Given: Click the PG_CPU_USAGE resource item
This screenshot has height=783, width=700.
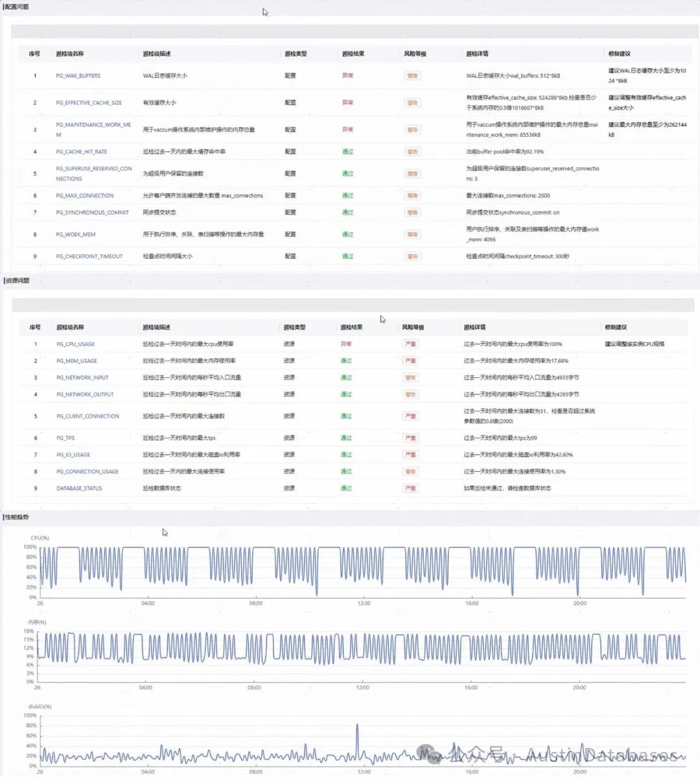Looking at the screenshot, I should (75, 344).
